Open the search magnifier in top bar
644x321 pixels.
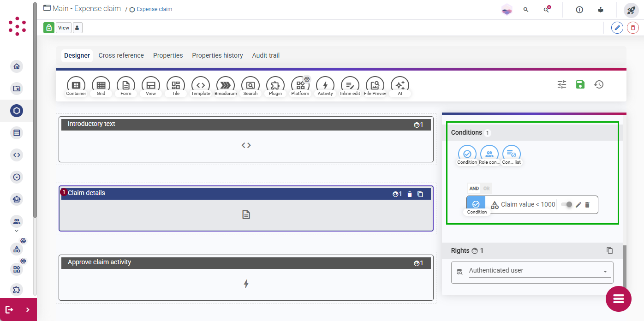tap(526, 10)
